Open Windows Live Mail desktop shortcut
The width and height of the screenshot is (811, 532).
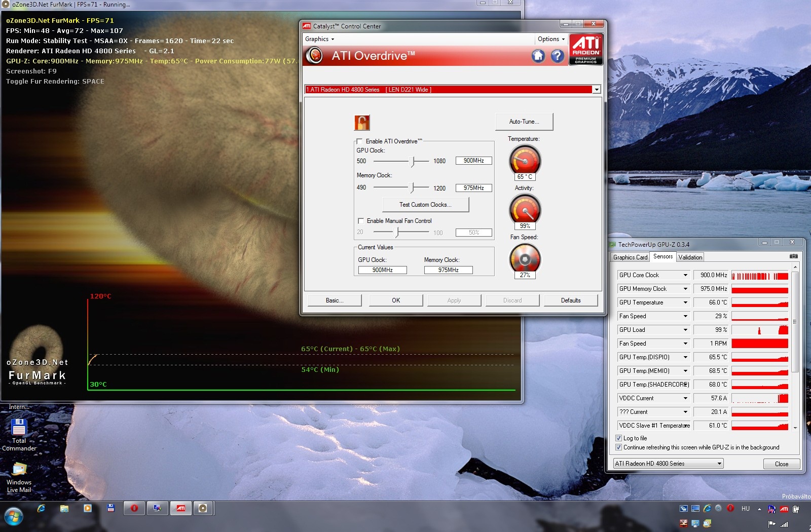point(19,478)
